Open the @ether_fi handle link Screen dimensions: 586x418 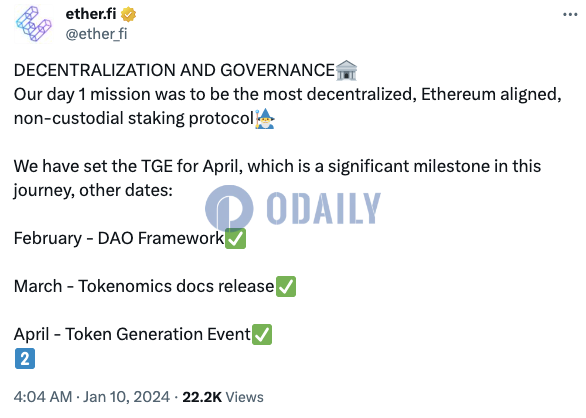pos(96,34)
